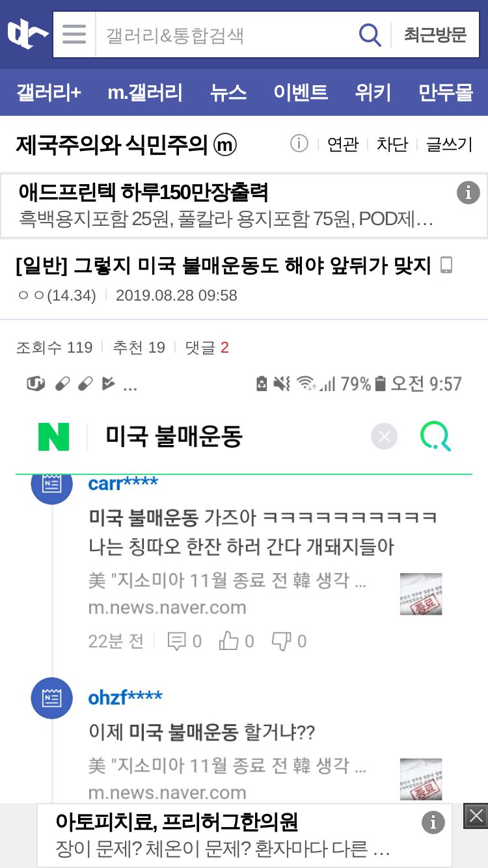This screenshot has height=868, width=488.
Task: Click the 차단 button
Action: tap(392, 144)
